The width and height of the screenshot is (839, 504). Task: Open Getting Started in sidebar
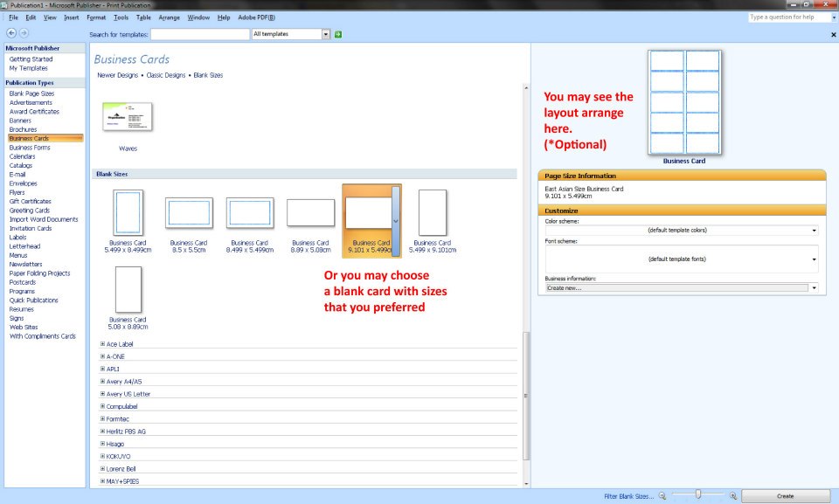31,59
